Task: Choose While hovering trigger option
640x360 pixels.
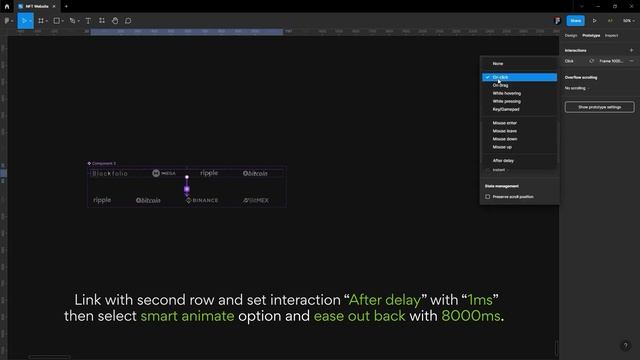Action: 519,93
